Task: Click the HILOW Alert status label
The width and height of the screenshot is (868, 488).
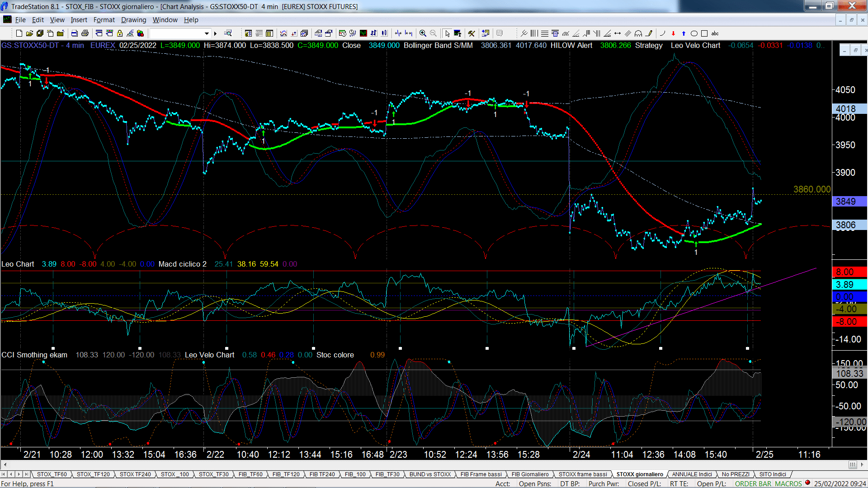Action: pyautogui.click(x=571, y=46)
